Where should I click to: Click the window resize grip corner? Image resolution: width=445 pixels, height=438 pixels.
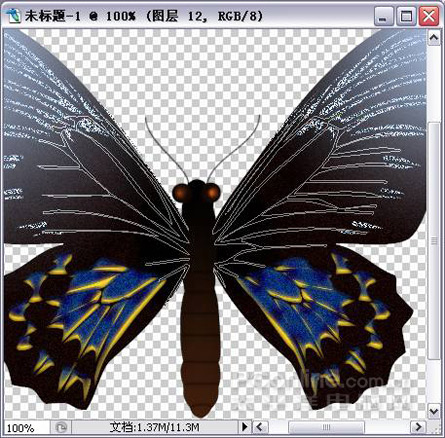click(x=434, y=427)
